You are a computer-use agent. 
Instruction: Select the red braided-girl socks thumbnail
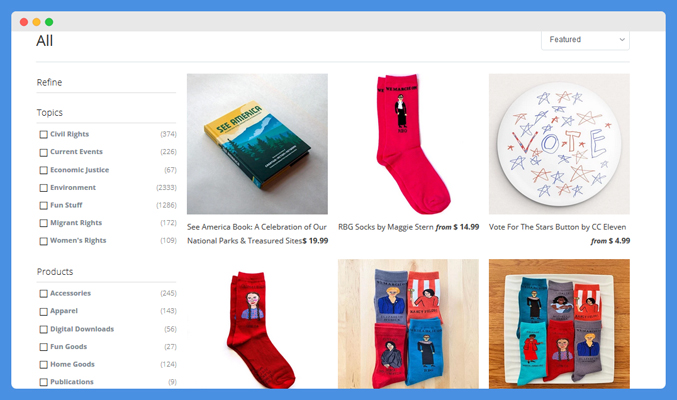257,324
